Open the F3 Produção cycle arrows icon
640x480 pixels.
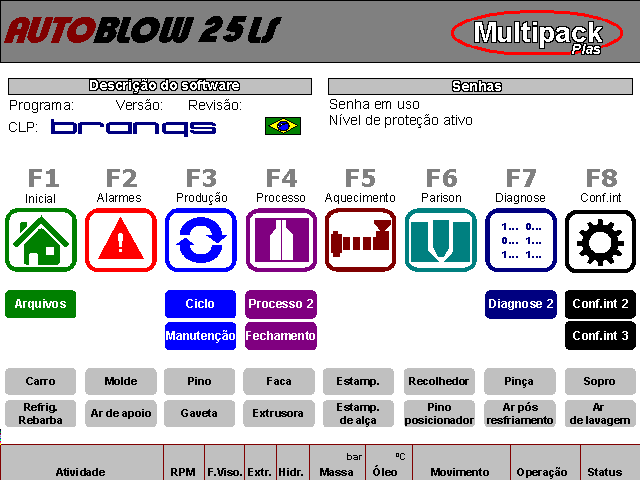201,240
